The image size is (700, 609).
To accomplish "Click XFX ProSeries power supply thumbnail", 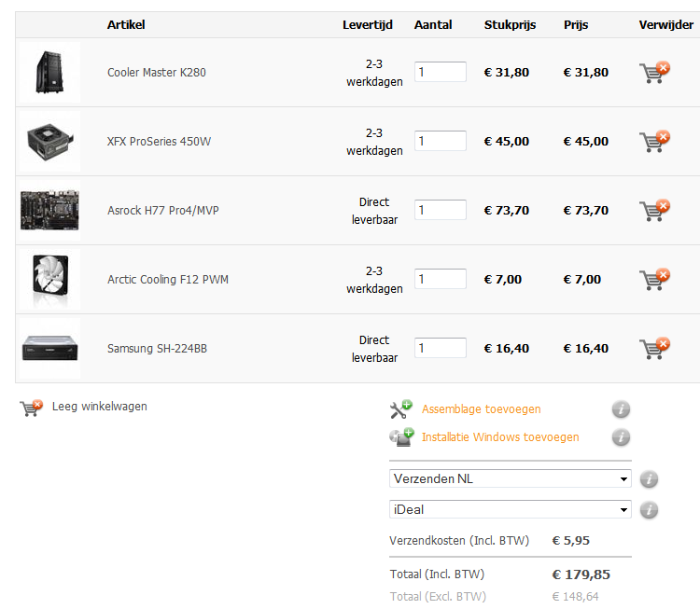I will tap(50, 142).
